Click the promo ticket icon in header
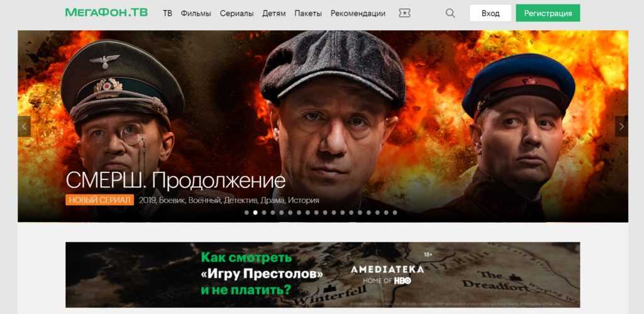 coord(404,13)
